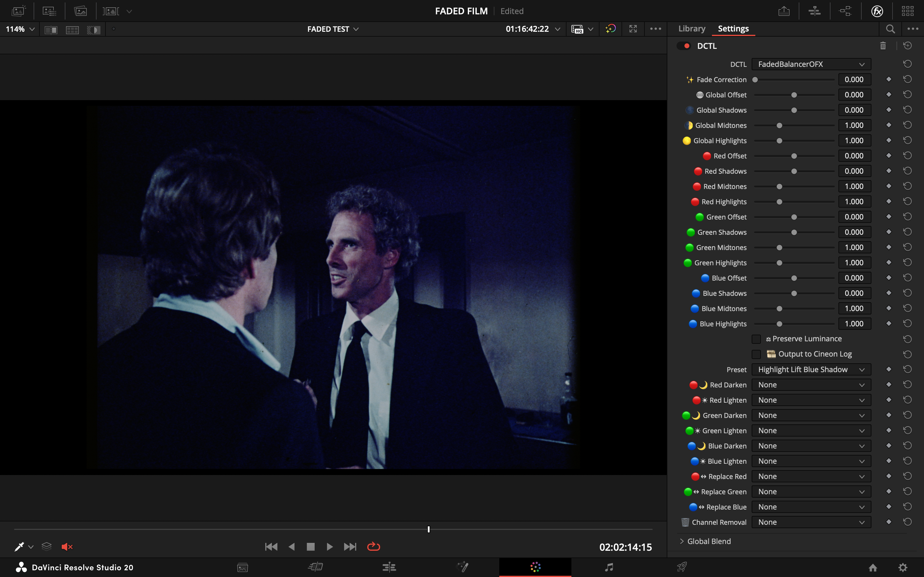Reset the Global Midtones parameter

(907, 125)
